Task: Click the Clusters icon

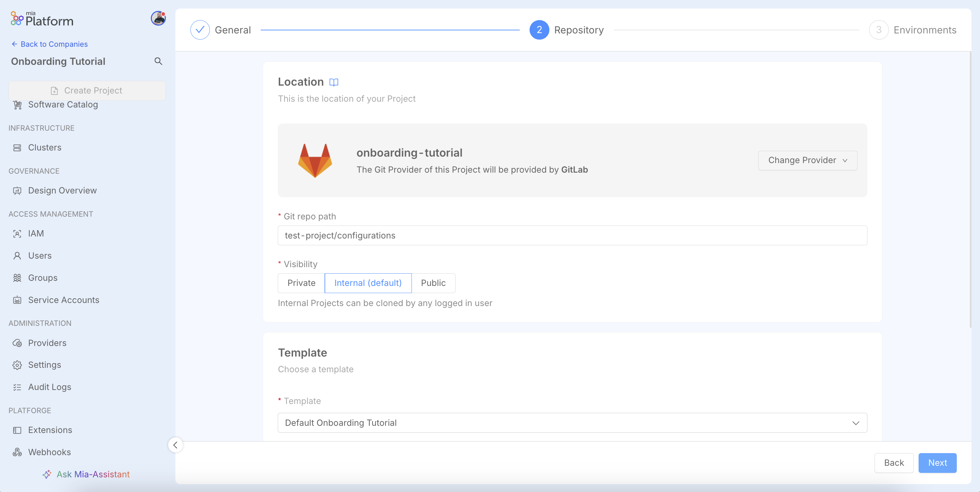Action: [17, 148]
